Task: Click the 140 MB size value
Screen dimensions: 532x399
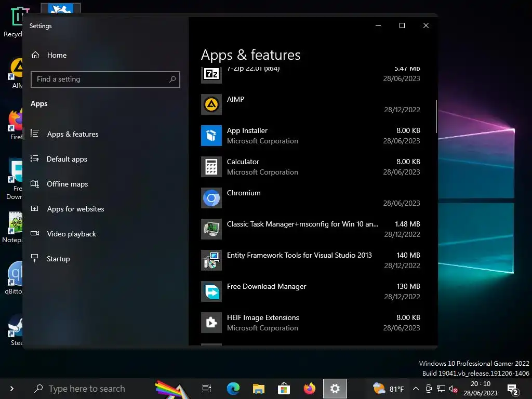Action: (408, 256)
